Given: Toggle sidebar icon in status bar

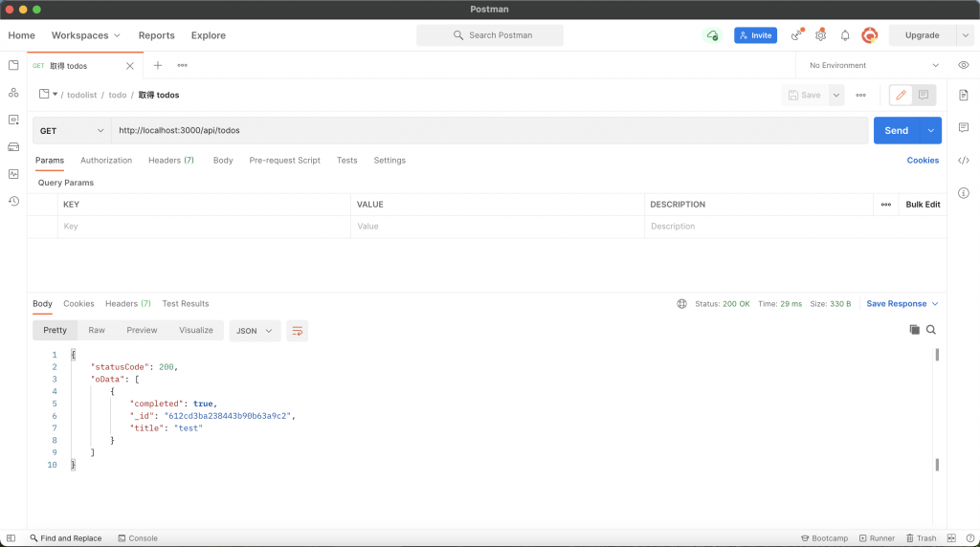Looking at the screenshot, I should click(11, 538).
